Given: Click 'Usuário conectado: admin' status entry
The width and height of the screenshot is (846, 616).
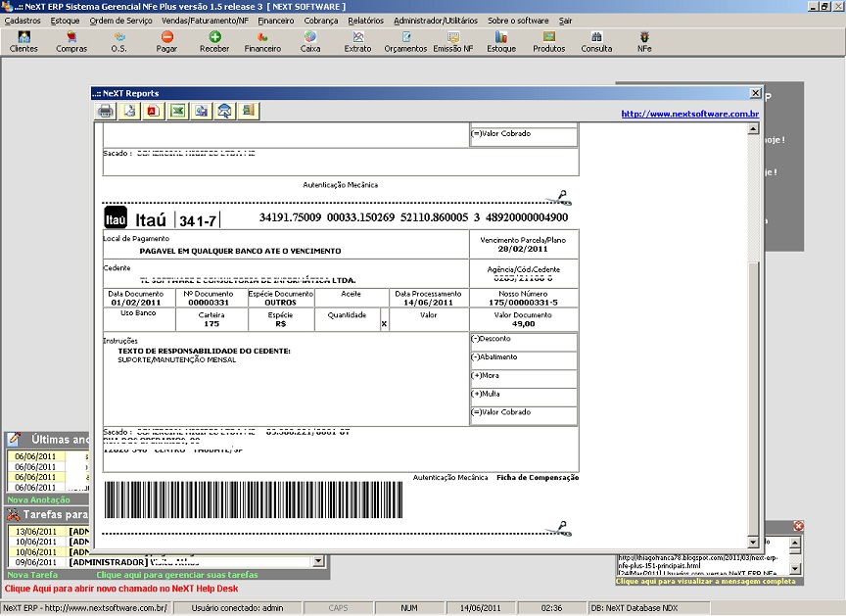Looking at the screenshot, I should 237,608.
